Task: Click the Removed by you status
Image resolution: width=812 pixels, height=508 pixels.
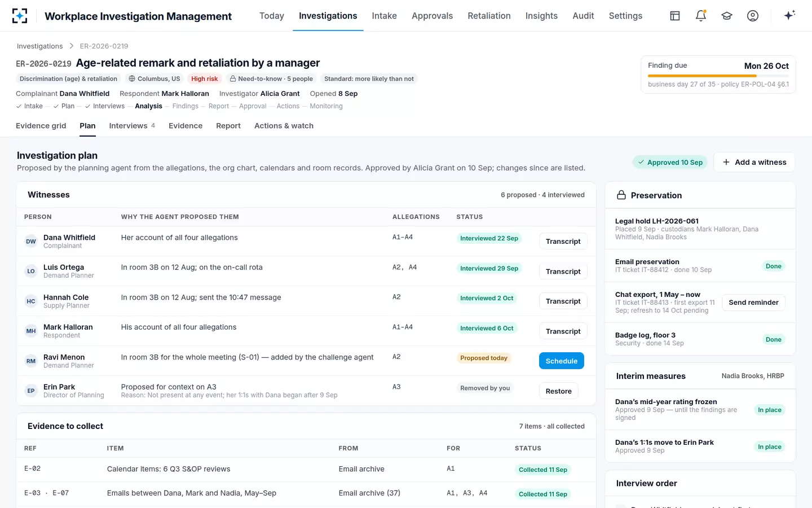Action: 485,388
